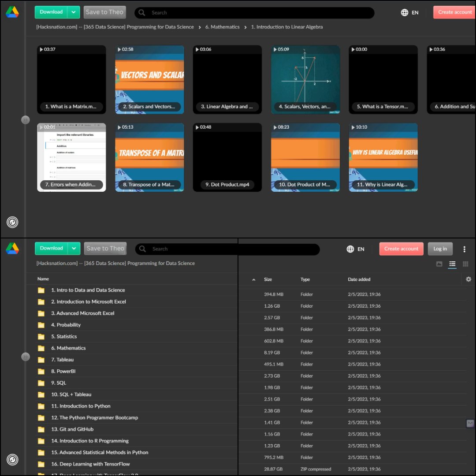This screenshot has height=476, width=476.
Task: Click the folder icon for 4. Probability
Action: tap(41, 325)
